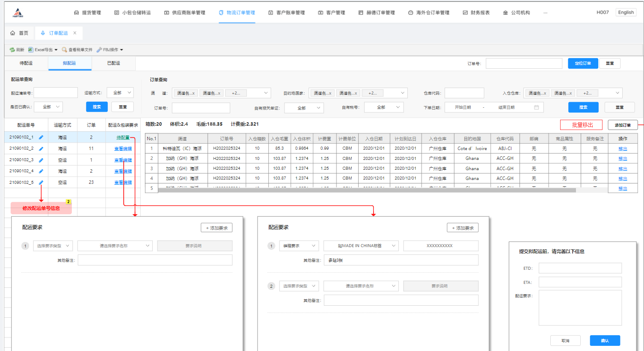Screen dimensions: 644x351
Task: Switch to the 待配运 tab
Action: (x=26, y=63)
